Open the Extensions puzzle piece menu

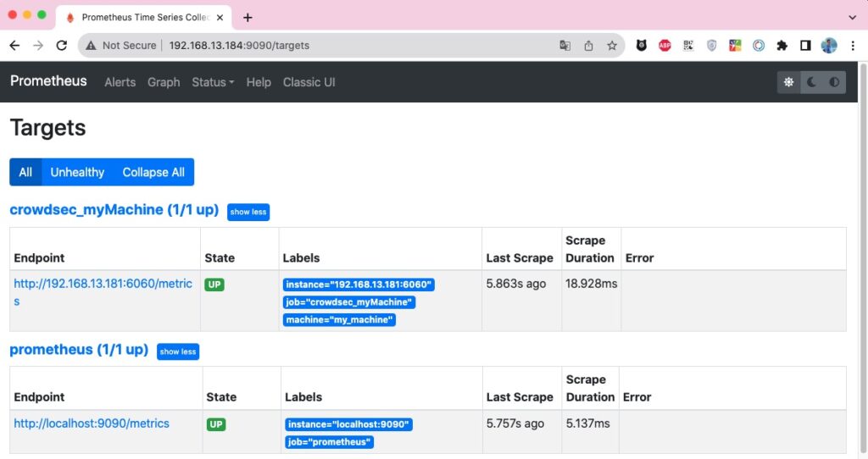(782, 46)
